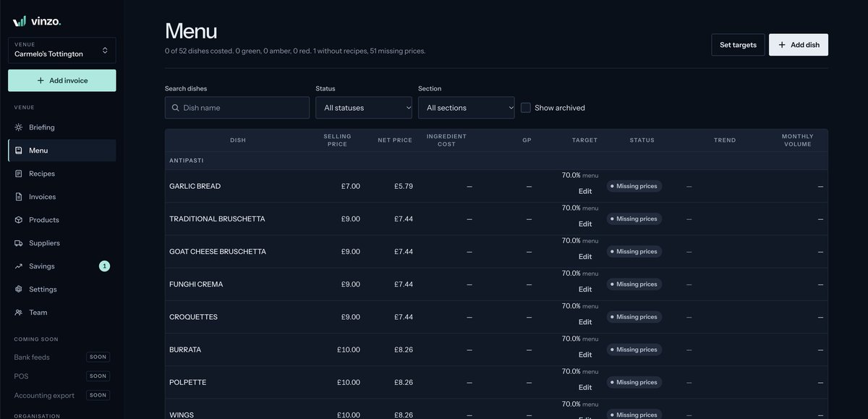The image size is (868, 419).
Task: Click the £7.00 selling price of Garlic Bread
Action: 351,186
